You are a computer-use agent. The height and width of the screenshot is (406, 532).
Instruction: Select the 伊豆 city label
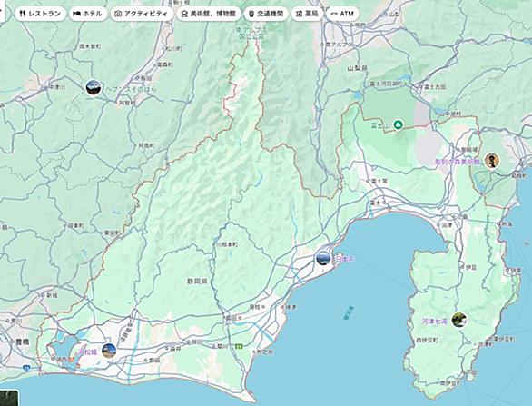pyautogui.click(x=471, y=268)
